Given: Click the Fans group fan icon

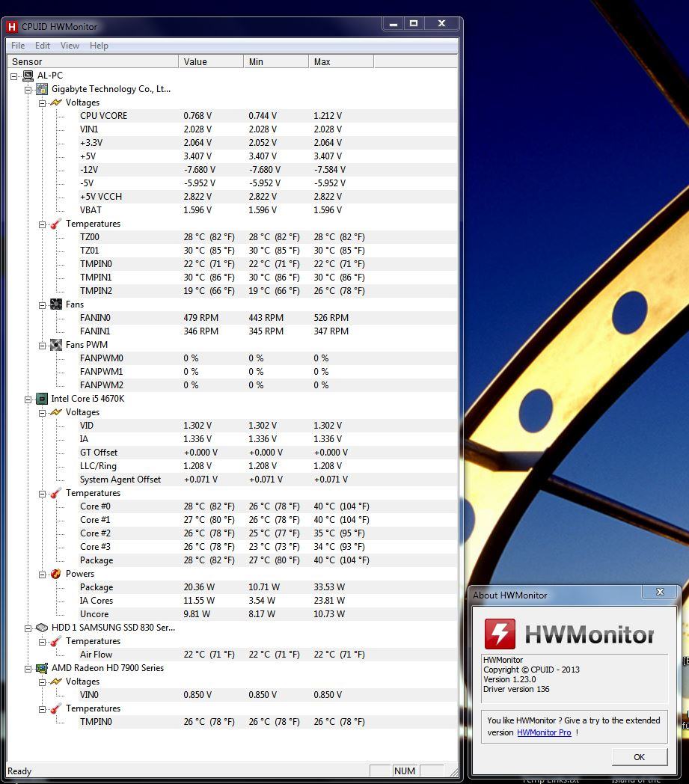Looking at the screenshot, I should (56, 304).
